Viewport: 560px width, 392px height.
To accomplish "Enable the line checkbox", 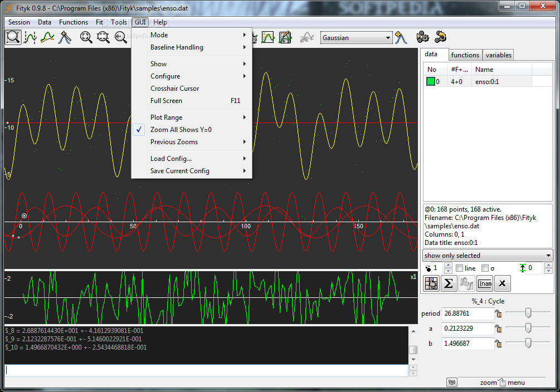I will coord(460,268).
